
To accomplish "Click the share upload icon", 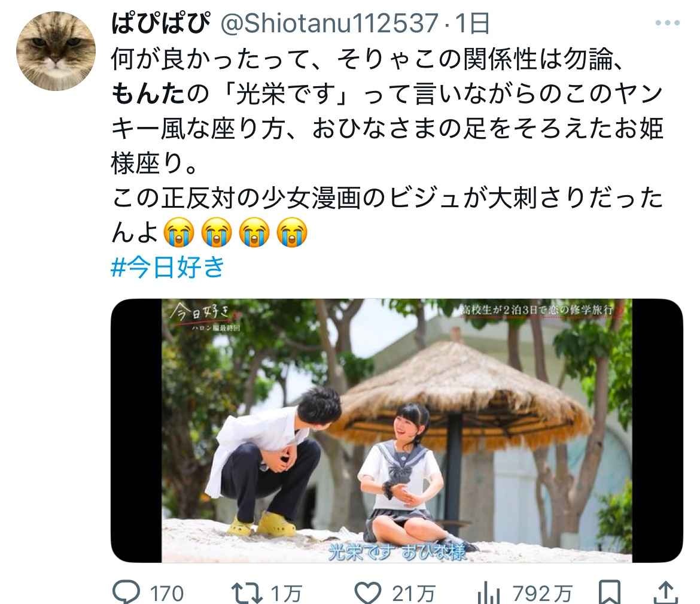I will 666,593.
